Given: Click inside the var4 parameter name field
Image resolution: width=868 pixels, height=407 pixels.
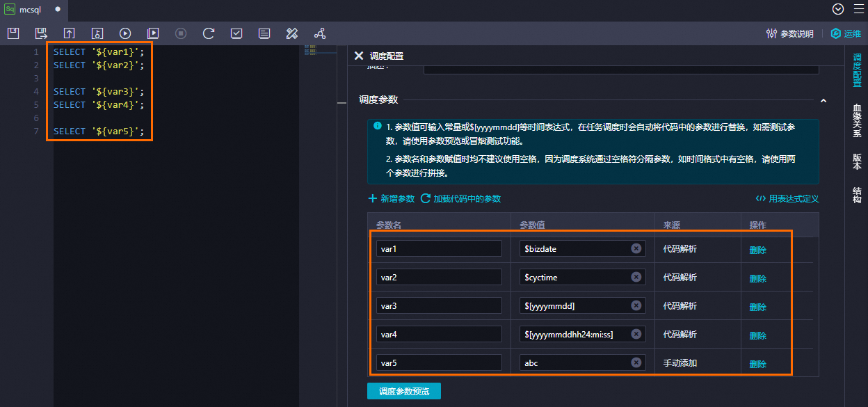Looking at the screenshot, I should [x=439, y=333].
